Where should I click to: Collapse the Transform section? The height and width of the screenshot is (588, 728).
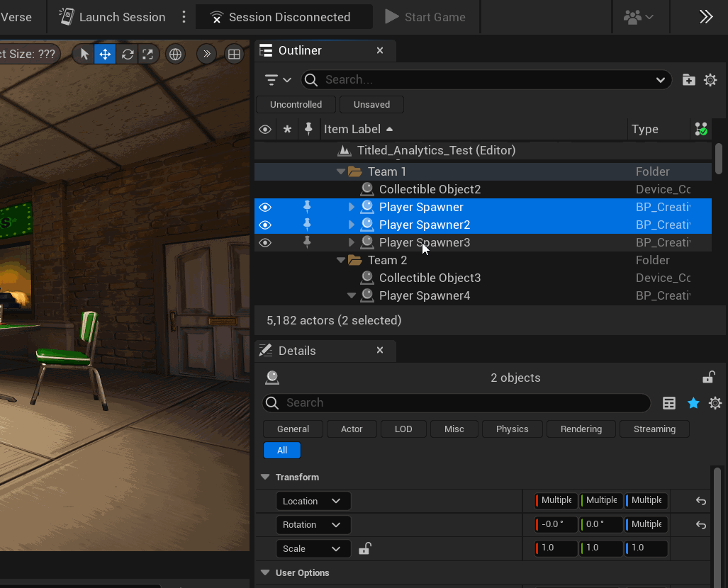tap(265, 477)
